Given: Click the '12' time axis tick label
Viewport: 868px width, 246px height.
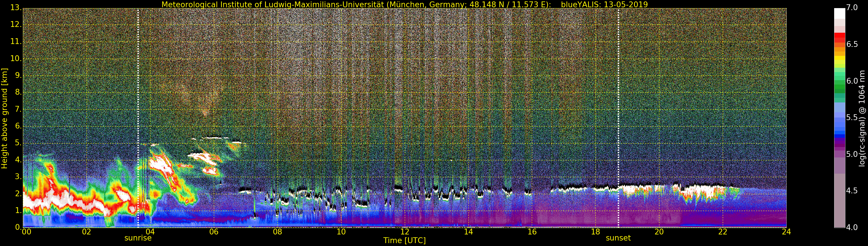Looking at the screenshot, I should pos(405,232).
